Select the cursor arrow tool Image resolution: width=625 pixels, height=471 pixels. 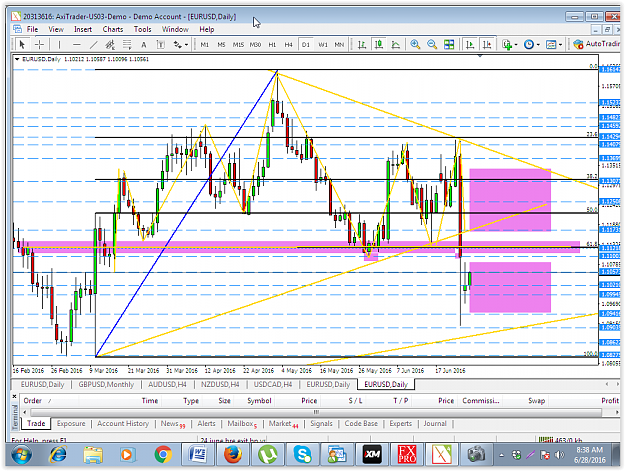point(22,44)
